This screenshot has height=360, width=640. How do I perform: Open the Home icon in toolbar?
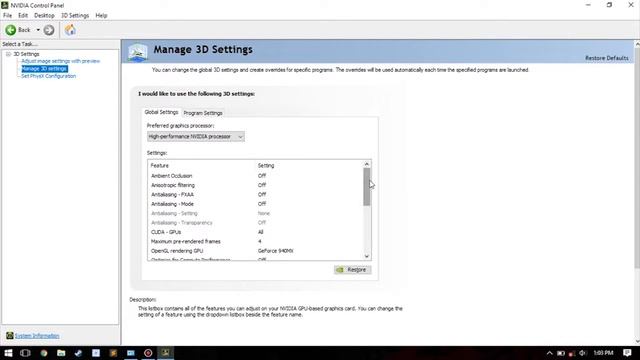[x=70, y=30]
